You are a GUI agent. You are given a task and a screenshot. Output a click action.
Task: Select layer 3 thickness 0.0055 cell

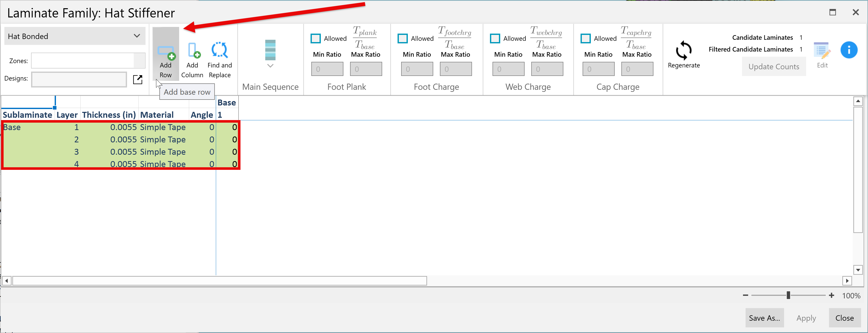[109, 152]
